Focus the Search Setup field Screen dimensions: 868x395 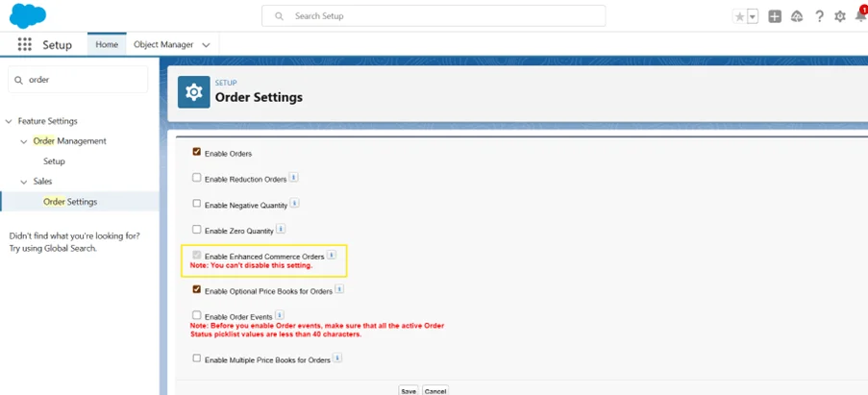point(434,16)
